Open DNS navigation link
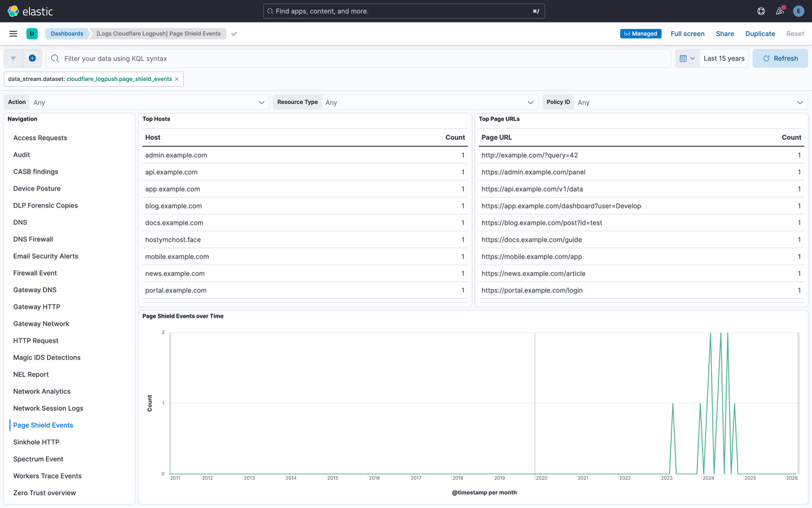Image resolution: width=812 pixels, height=508 pixels. tap(20, 222)
